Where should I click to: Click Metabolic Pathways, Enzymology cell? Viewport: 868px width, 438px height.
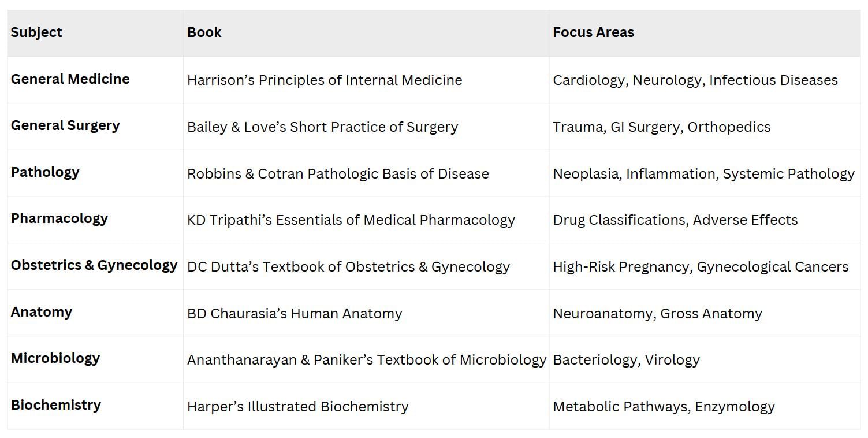(664, 407)
